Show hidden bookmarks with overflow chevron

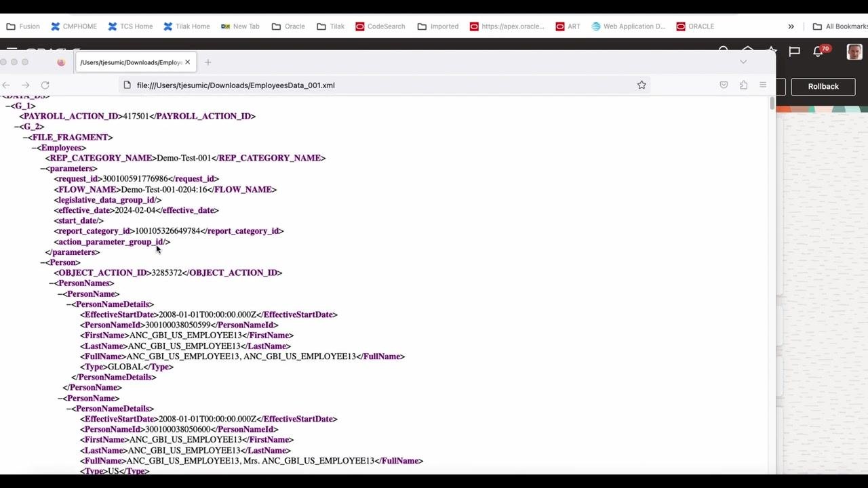click(791, 26)
